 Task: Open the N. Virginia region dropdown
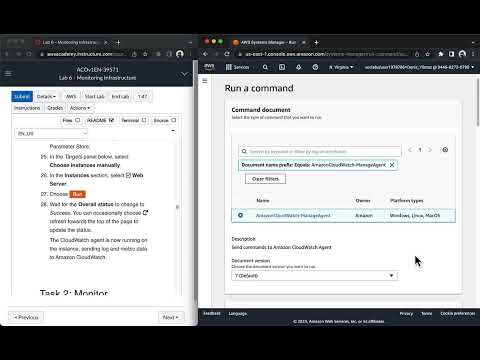click(x=341, y=67)
